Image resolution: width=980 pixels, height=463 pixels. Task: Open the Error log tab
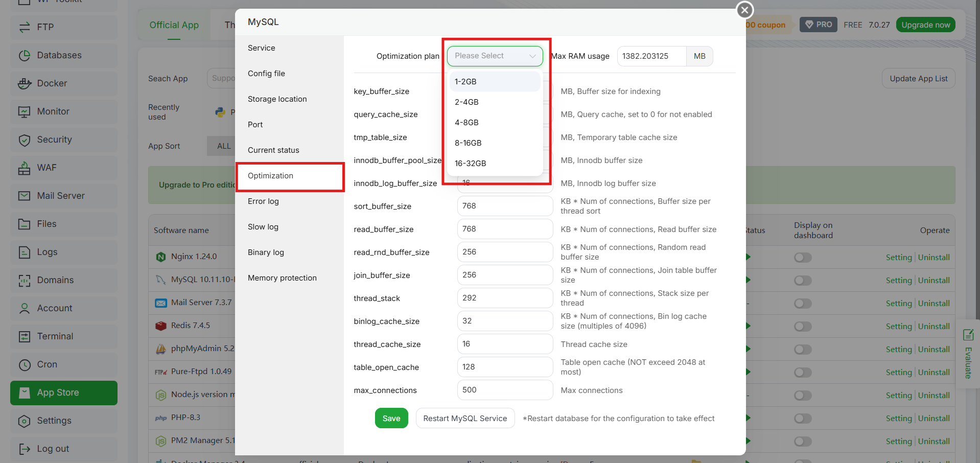(289, 201)
